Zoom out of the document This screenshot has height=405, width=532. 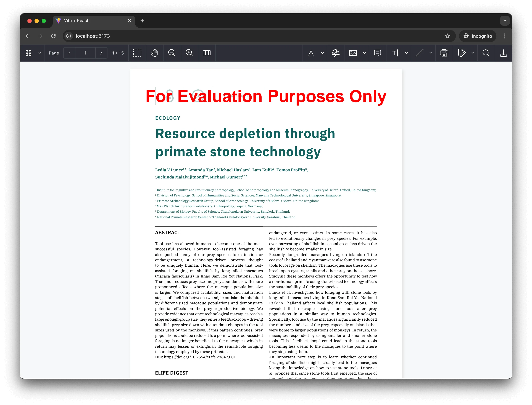(x=172, y=53)
